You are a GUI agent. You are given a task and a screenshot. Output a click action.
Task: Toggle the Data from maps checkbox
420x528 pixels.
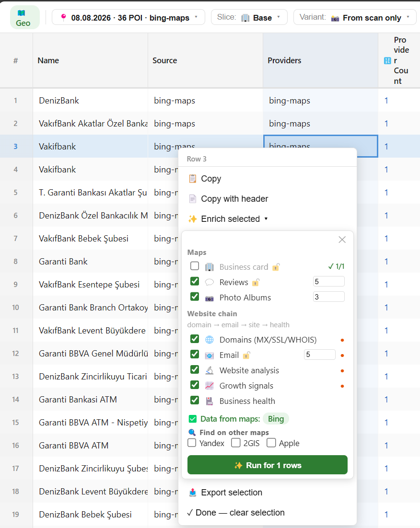tap(192, 419)
